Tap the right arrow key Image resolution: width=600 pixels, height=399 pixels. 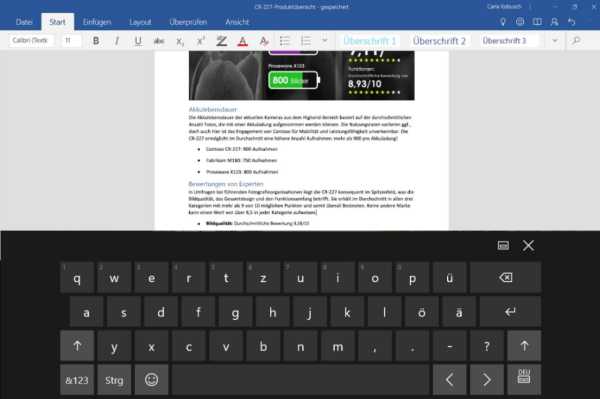487,380
